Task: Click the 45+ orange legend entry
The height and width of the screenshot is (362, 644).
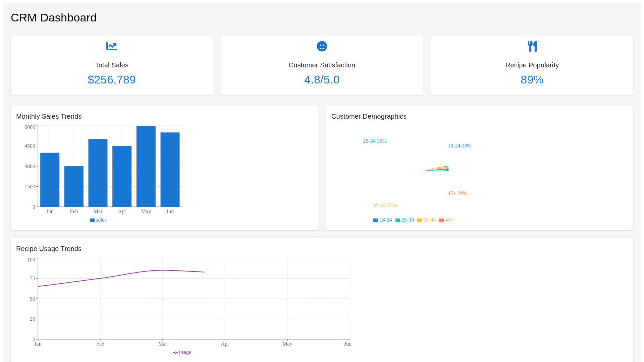Action: [446, 220]
